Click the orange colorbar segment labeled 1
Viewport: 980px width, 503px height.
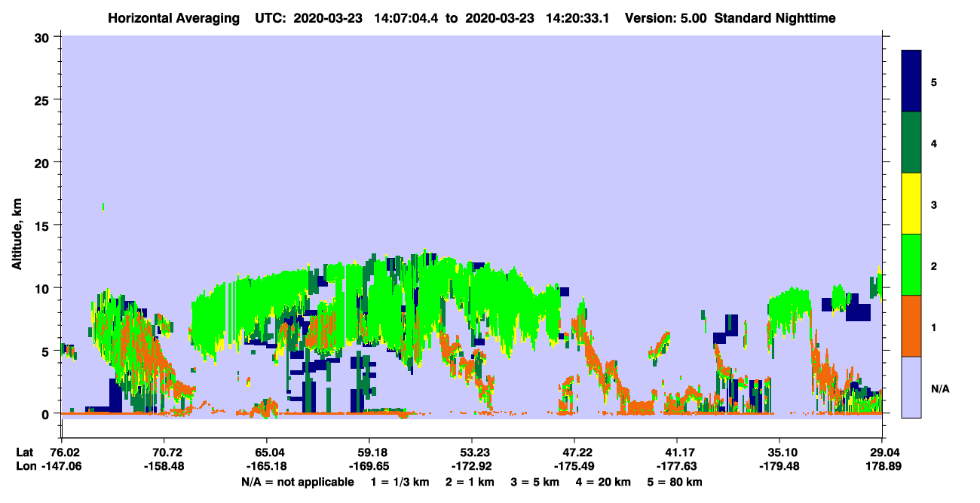pyautogui.click(x=911, y=326)
